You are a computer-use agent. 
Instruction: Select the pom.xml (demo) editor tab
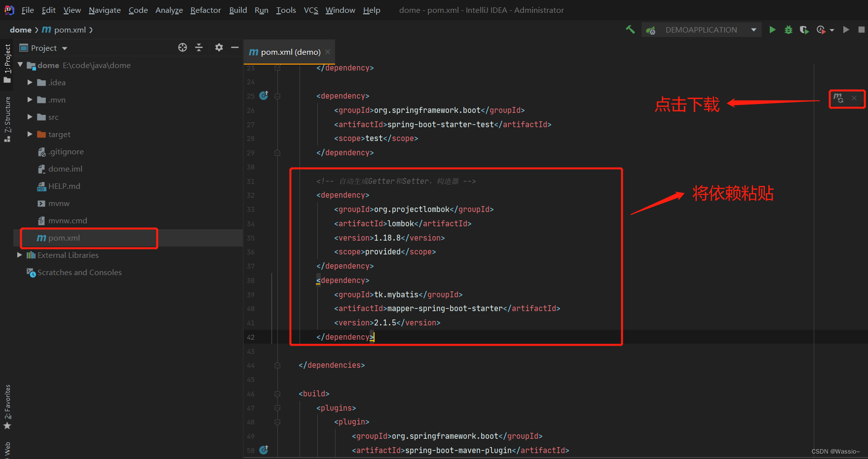pos(290,52)
